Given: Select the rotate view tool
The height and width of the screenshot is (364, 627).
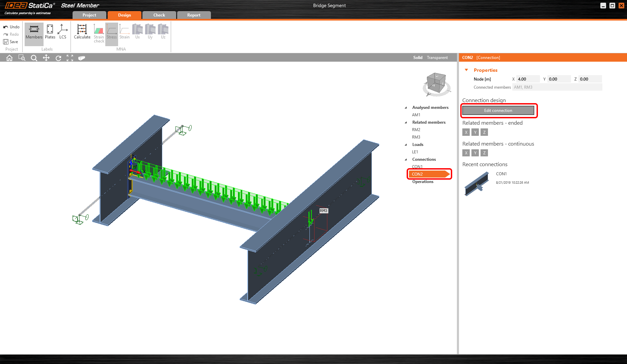Looking at the screenshot, I should [x=58, y=58].
